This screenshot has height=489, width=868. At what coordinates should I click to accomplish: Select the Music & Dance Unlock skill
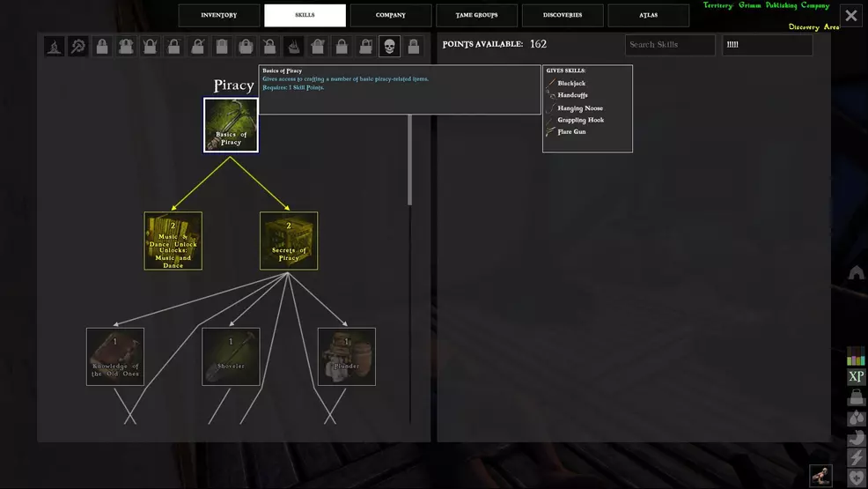(x=173, y=241)
